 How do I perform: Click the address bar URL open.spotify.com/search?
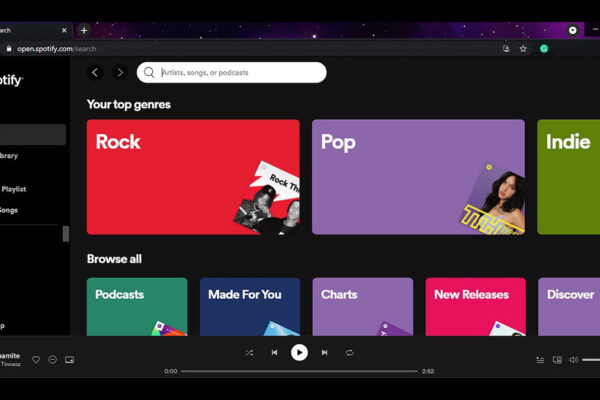pyautogui.click(x=57, y=49)
